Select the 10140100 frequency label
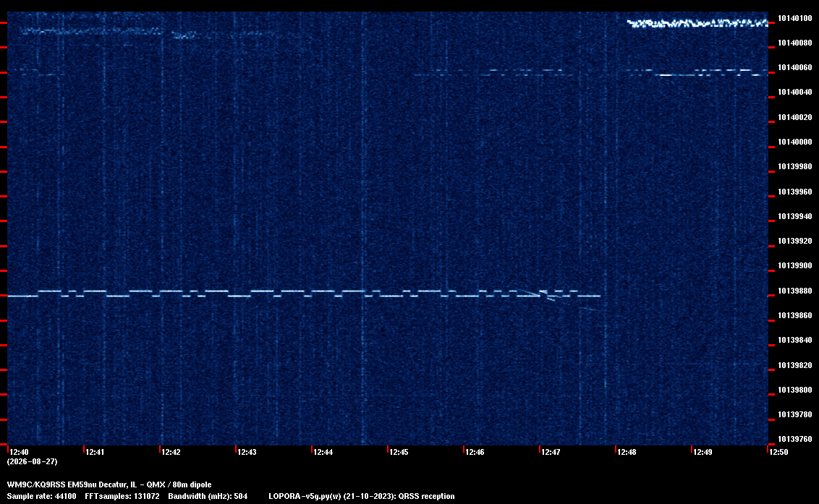The height and width of the screenshot is (504, 819). (x=795, y=18)
